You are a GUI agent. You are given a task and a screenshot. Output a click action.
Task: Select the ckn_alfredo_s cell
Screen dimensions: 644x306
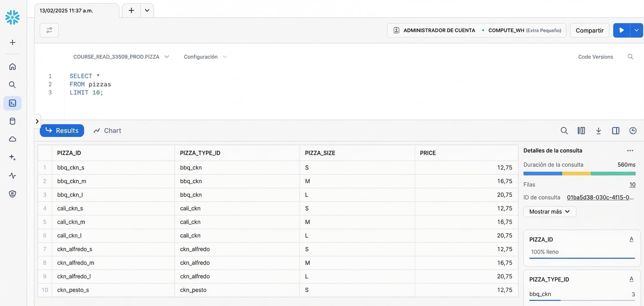coord(113,249)
